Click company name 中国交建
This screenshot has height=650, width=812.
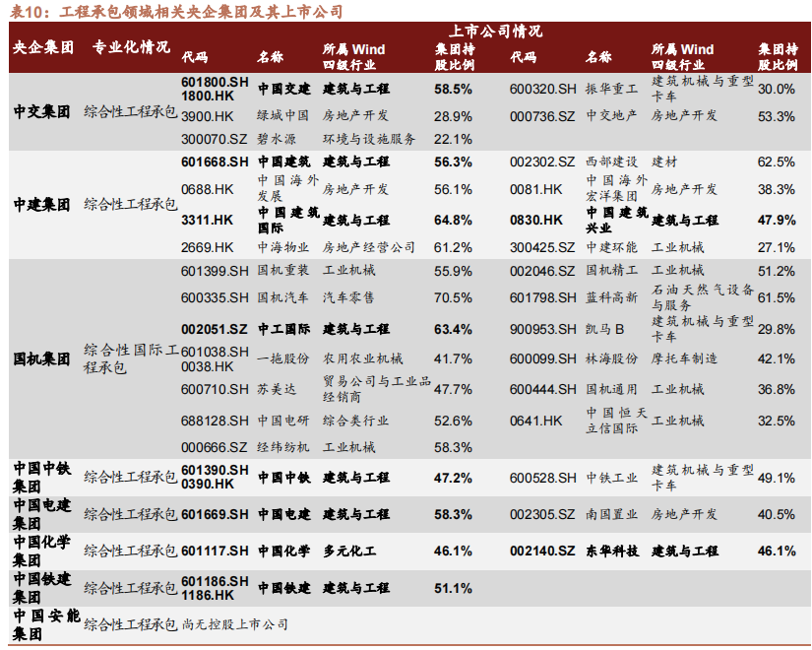pos(283,89)
